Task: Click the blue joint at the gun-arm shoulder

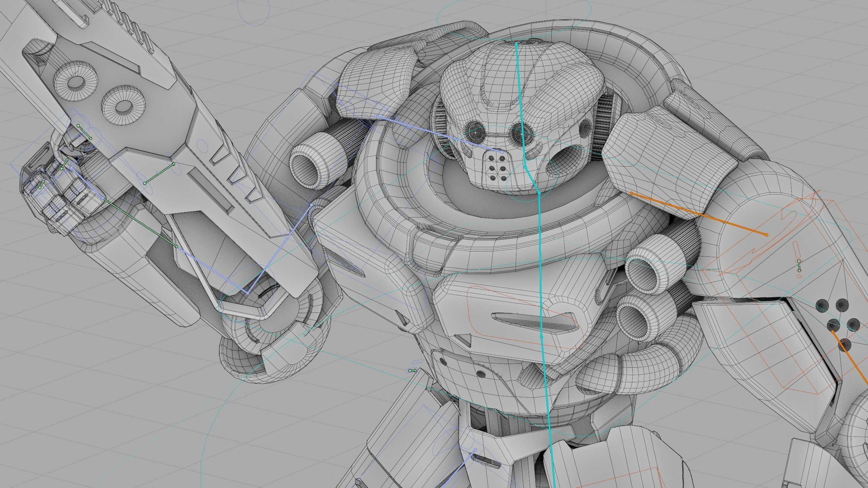Action: [312, 205]
